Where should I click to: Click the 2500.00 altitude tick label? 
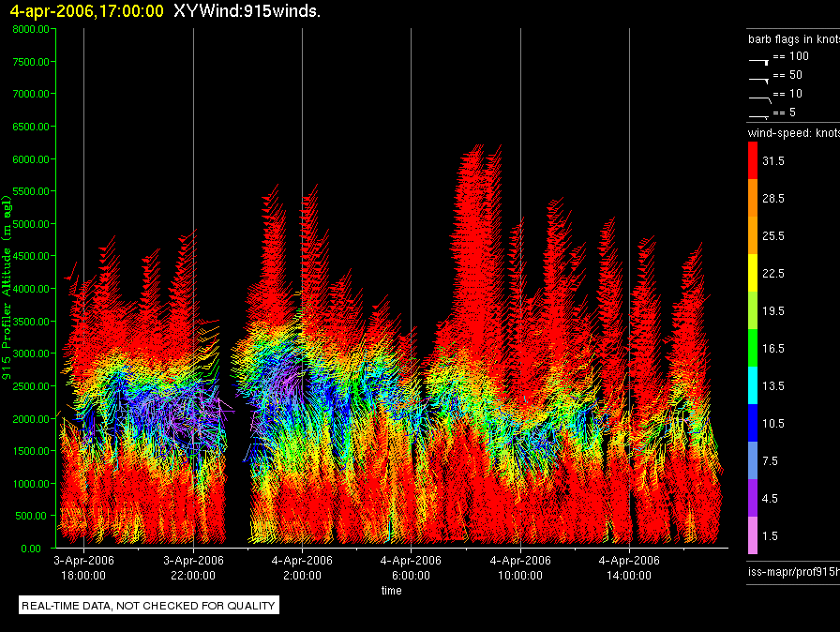point(31,386)
